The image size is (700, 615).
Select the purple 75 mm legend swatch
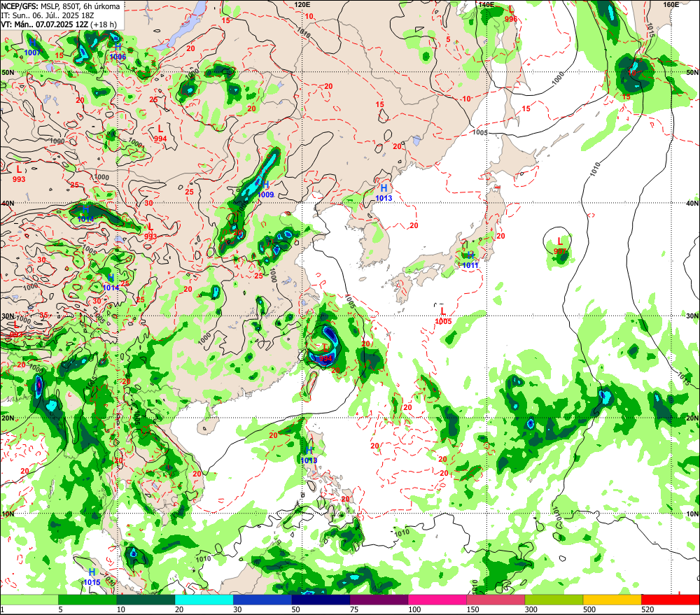point(379,600)
